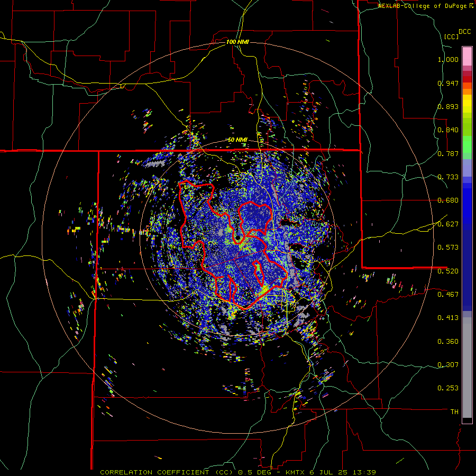This screenshot has height=476, width=476.
Task: Select the 0.413 legend value
Action: click(448, 318)
